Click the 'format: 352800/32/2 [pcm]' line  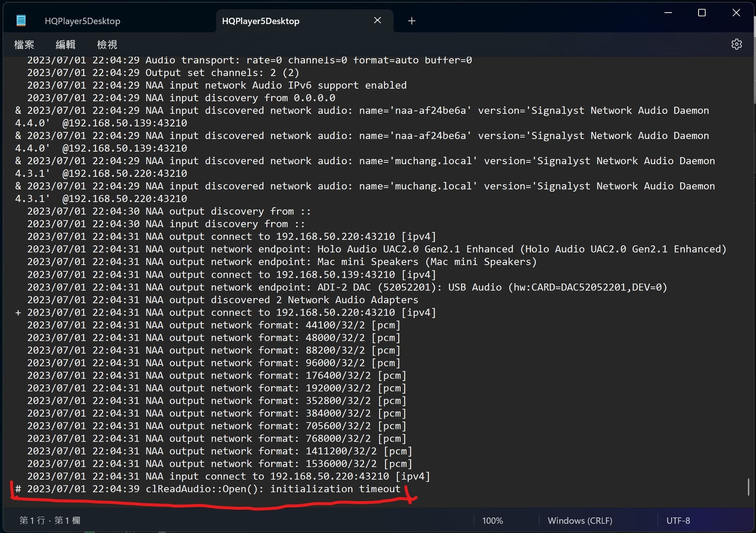tap(217, 401)
